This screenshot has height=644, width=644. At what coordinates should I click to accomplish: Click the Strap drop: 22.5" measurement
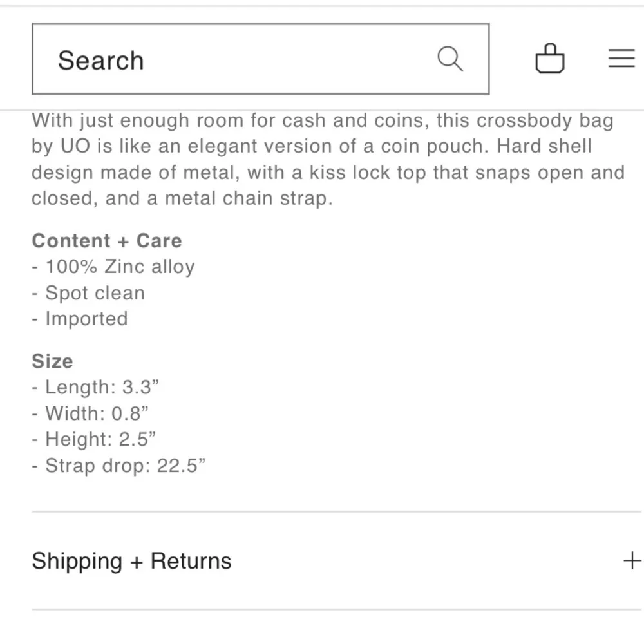tap(118, 466)
